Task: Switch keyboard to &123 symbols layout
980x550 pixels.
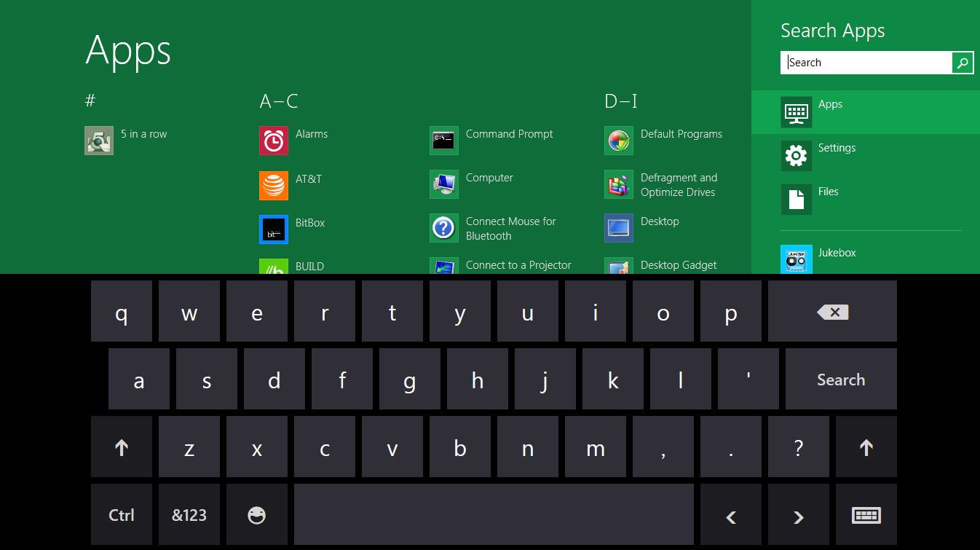Action: pos(189,515)
